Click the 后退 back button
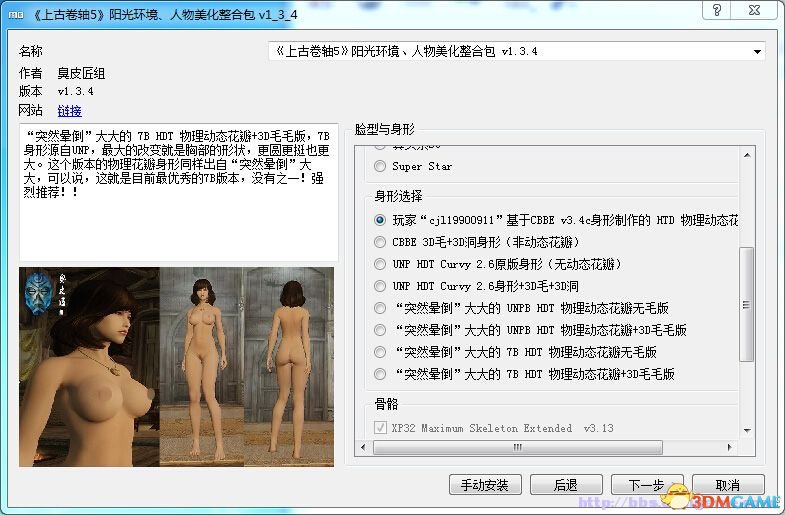The width and height of the screenshot is (785, 515). pos(566,484)
